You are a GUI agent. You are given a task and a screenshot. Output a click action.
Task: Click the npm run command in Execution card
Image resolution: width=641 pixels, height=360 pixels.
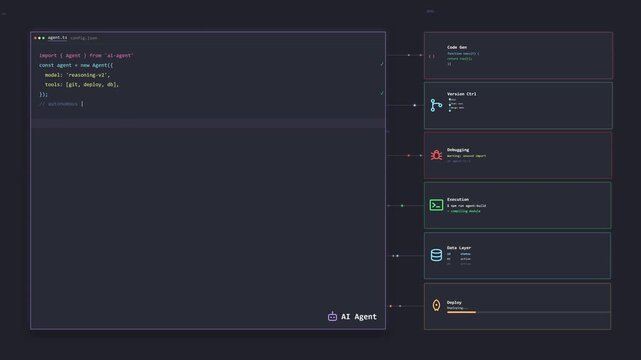pyautogui.click(x=466, y=206)
